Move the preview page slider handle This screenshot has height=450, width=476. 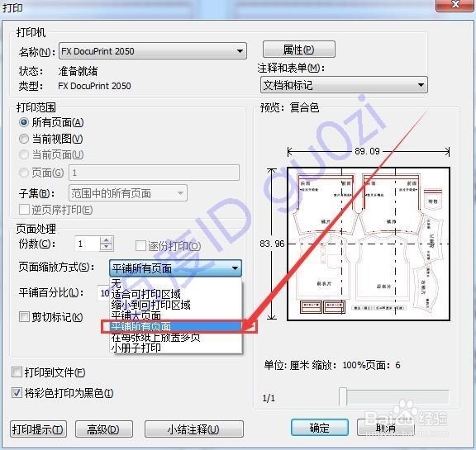tap(343, 396)
